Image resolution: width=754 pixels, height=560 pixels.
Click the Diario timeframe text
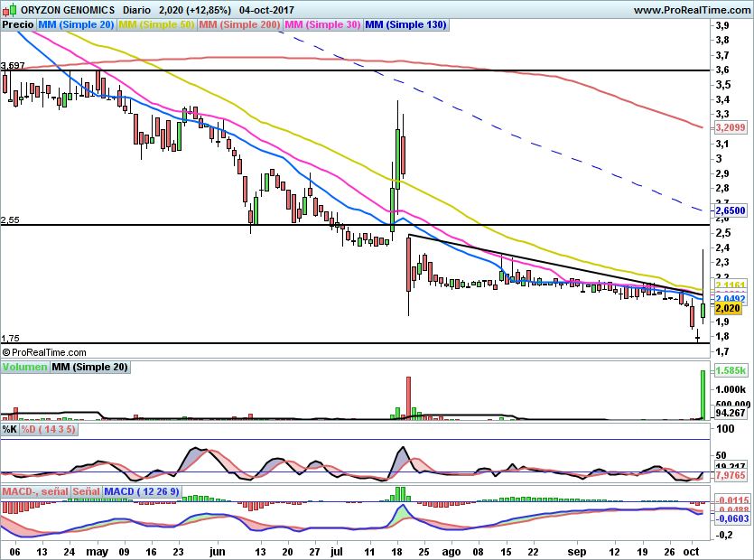[136, 10]
